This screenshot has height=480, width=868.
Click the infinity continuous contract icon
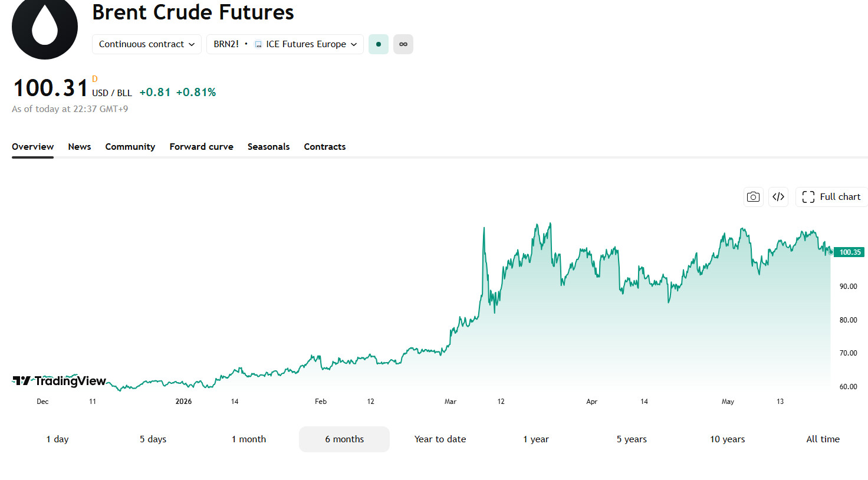tap(403, 44)
